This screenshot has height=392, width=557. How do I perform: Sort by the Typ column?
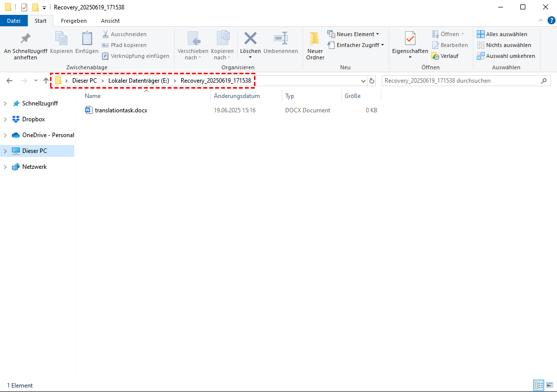290,96
